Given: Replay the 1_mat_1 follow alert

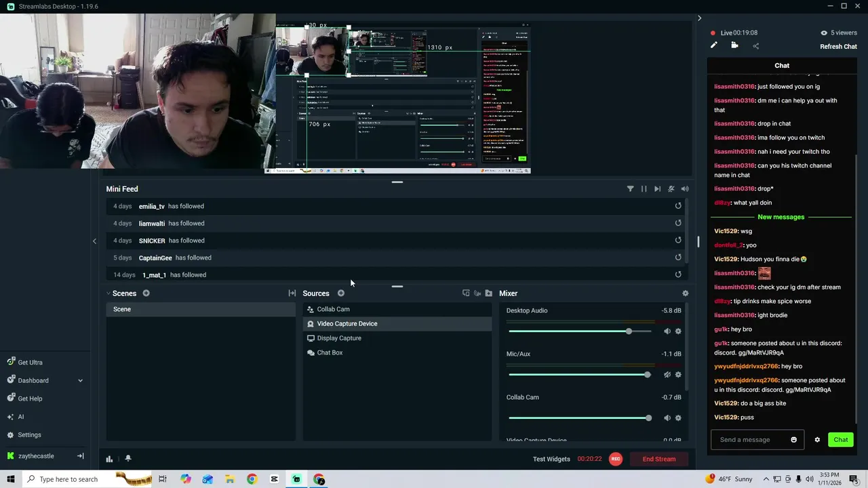Looking at the screenshot, I should (678, 274).
